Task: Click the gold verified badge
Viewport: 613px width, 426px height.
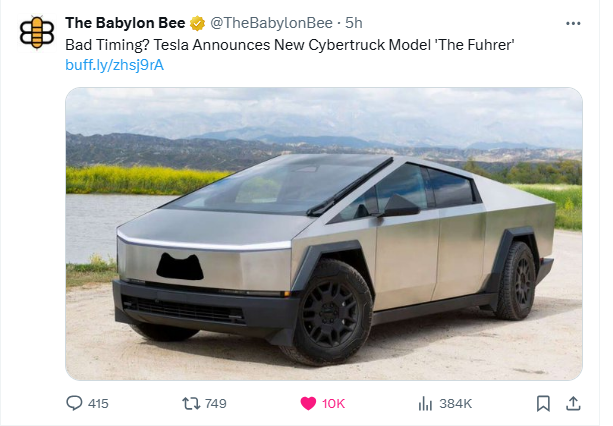Action: click(x=197, y=23)
